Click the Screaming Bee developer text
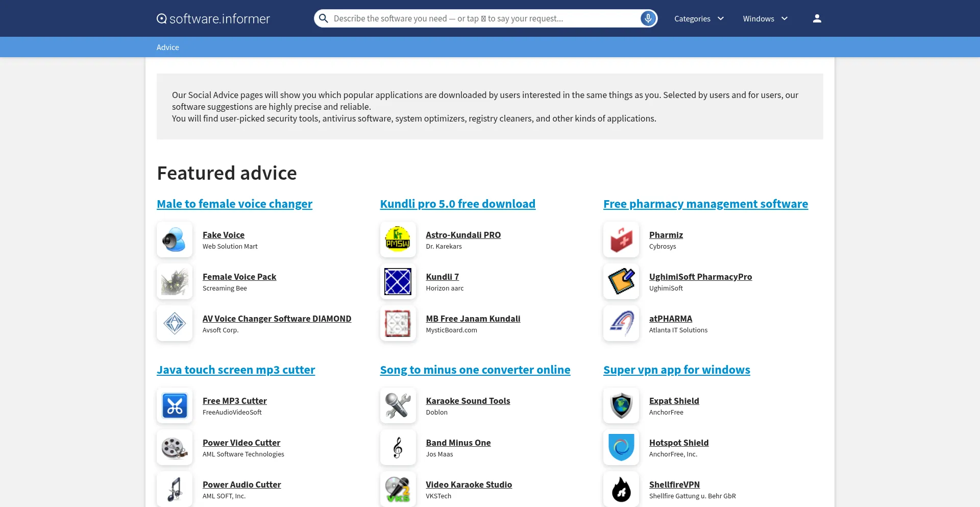This screenshot has width=980, height=507. 225,288
